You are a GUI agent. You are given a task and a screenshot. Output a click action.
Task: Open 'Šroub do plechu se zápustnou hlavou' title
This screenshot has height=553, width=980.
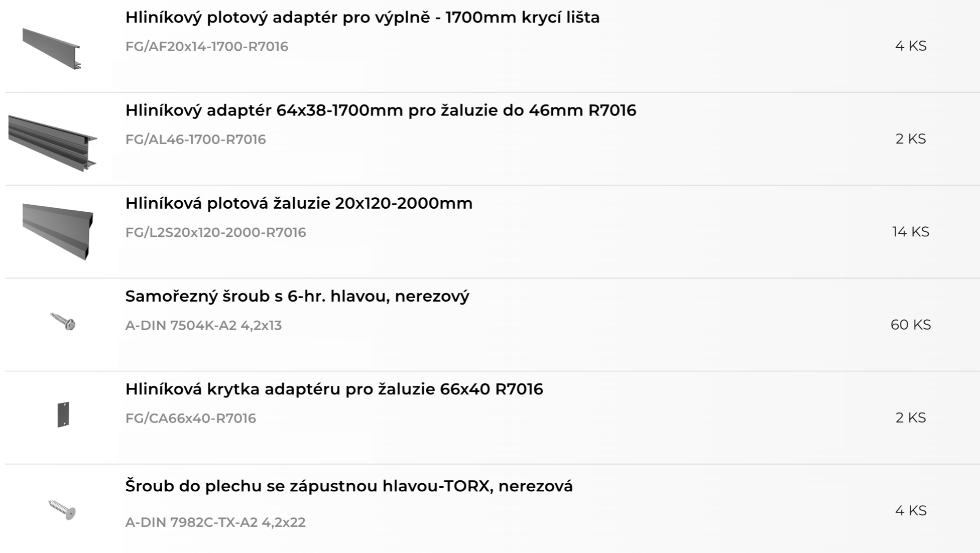(349, 486)
